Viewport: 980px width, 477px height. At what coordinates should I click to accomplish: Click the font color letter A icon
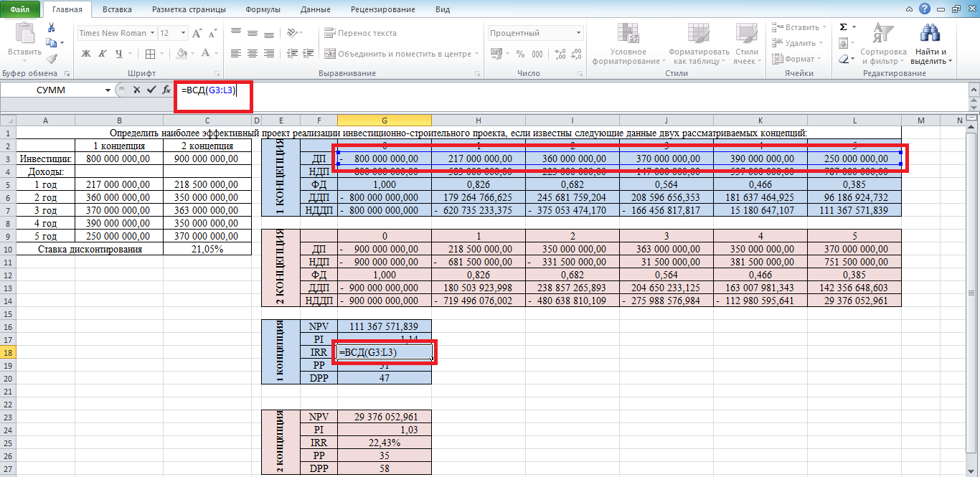(x=207, y=54)
